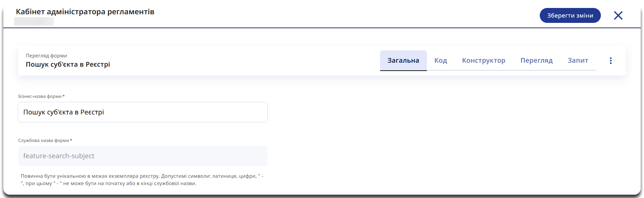
Task: Switch to the Запит tab
Action: point(578,61)
